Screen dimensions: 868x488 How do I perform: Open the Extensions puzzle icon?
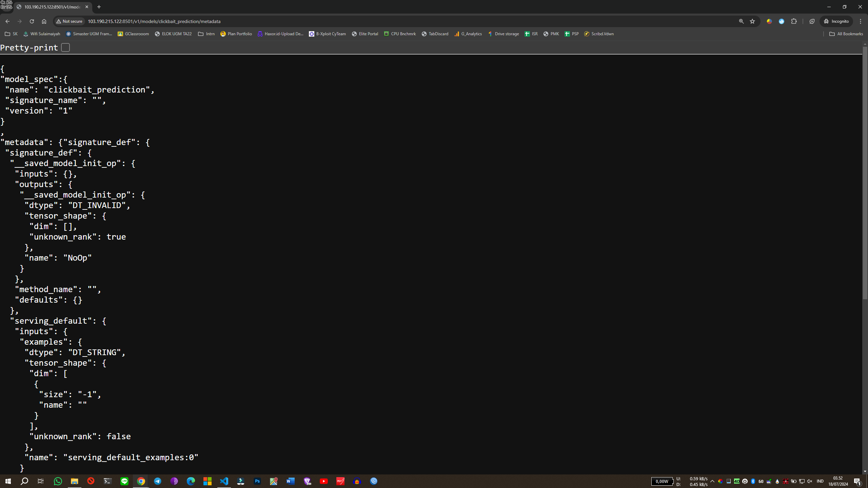(794, 21)
